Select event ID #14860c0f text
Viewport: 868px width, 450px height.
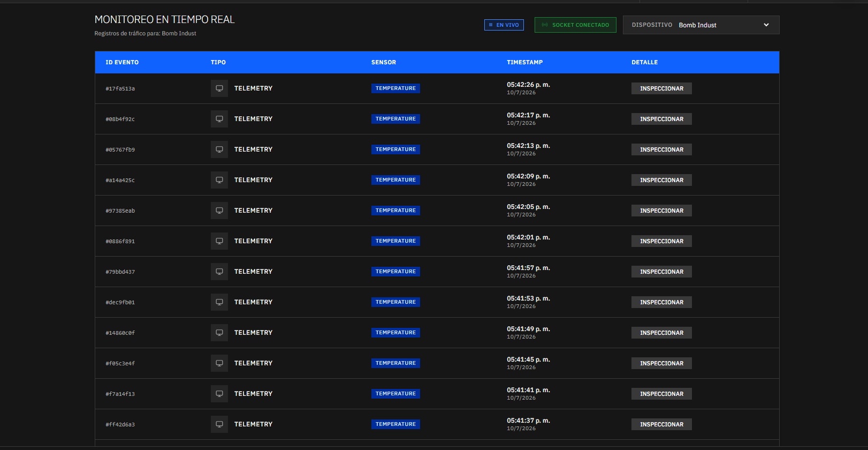click(x=120, y=333)
